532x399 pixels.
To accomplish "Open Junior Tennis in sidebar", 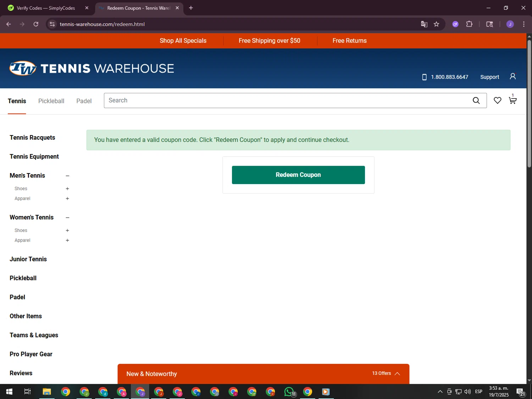I will (28, 259).
